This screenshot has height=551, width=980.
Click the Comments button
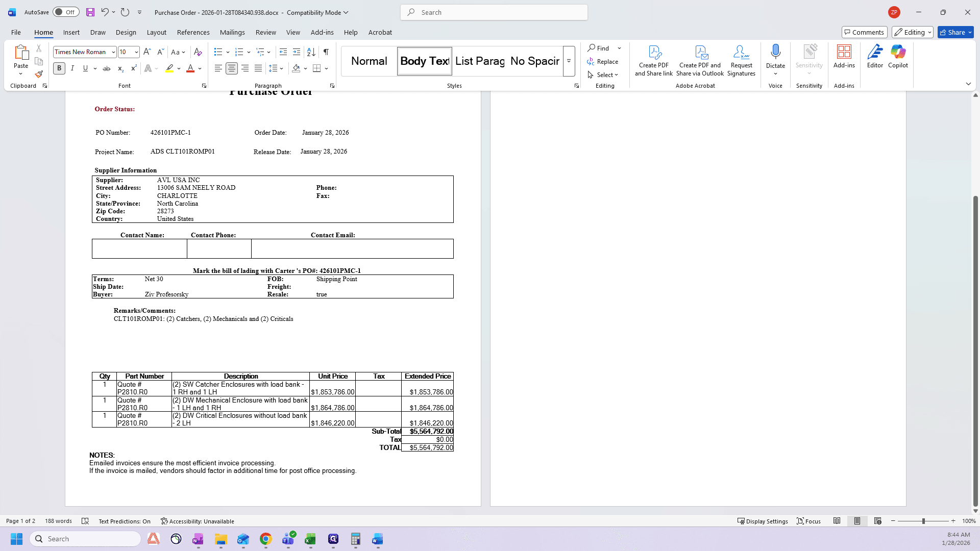pyautogui.click(x=864, y=32)
